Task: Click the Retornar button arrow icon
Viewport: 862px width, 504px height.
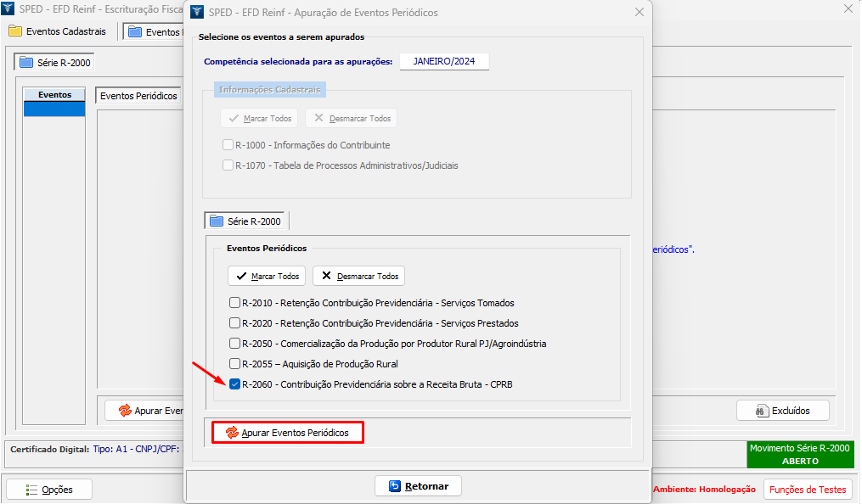Action: click(394, 486)
